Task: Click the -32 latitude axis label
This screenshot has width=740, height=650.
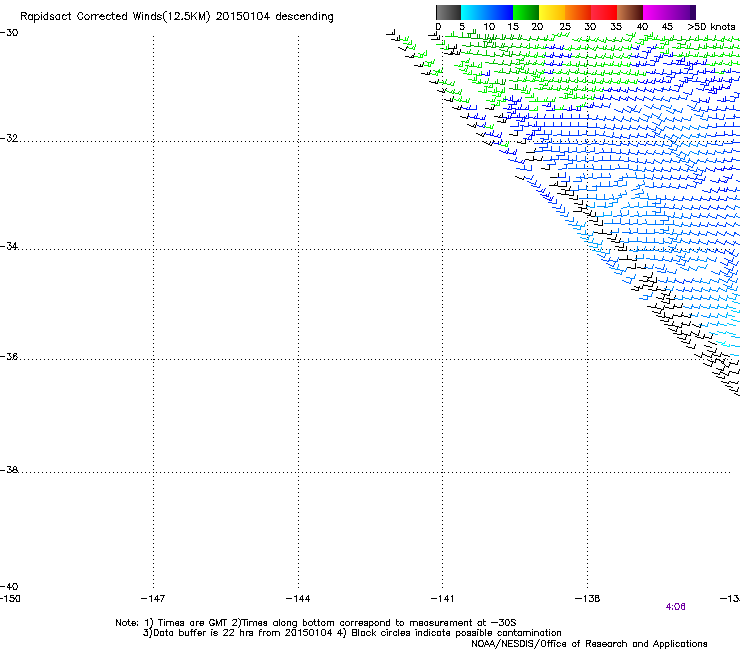Action: pyautogui.click(x=9, y=138)
